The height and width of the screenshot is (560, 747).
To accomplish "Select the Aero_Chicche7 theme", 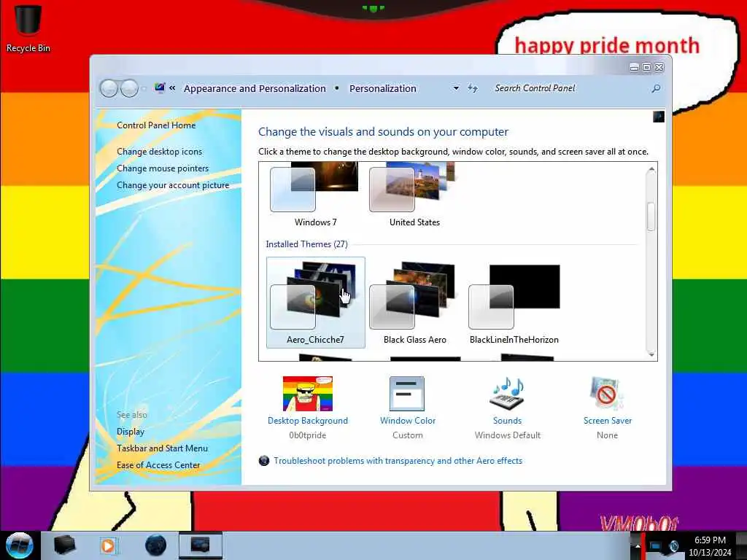I will point(315,303).
